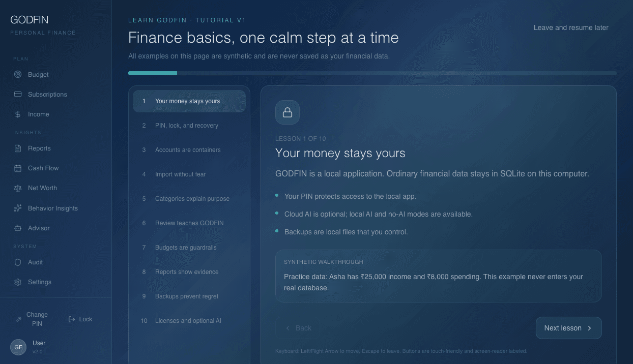Click the Net Worth scales icon

18,188
